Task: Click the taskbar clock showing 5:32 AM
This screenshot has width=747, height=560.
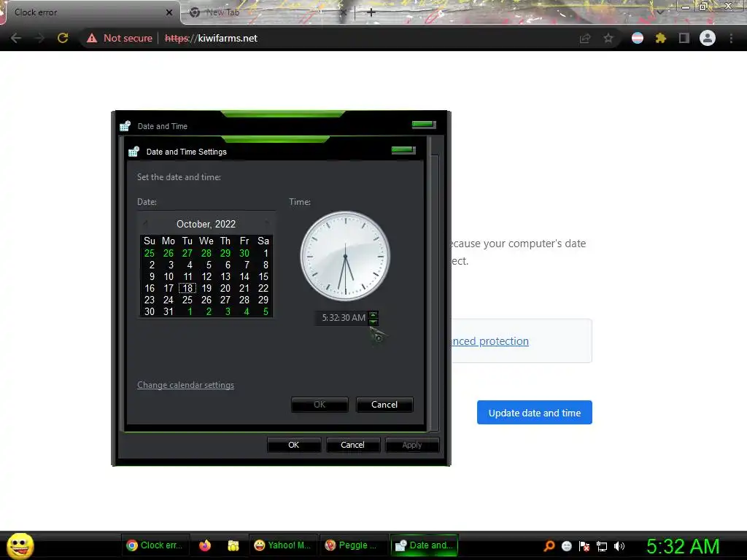Action: pos(683,546)
